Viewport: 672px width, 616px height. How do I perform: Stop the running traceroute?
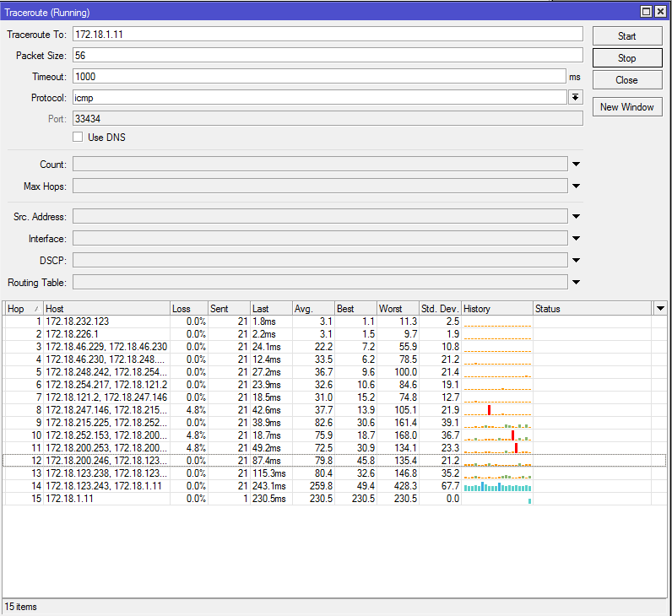point(626,58)
